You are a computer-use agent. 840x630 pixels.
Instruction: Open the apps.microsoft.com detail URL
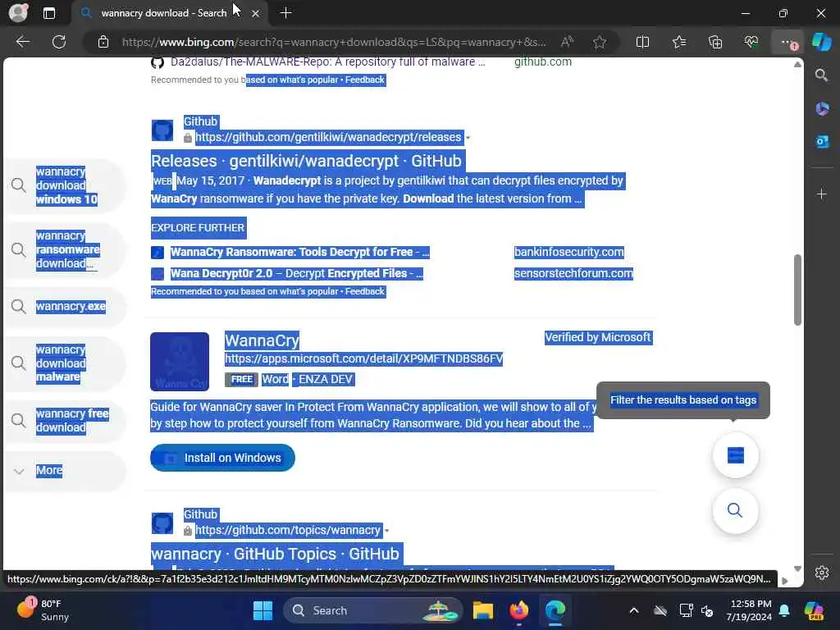tap(363, 358)
